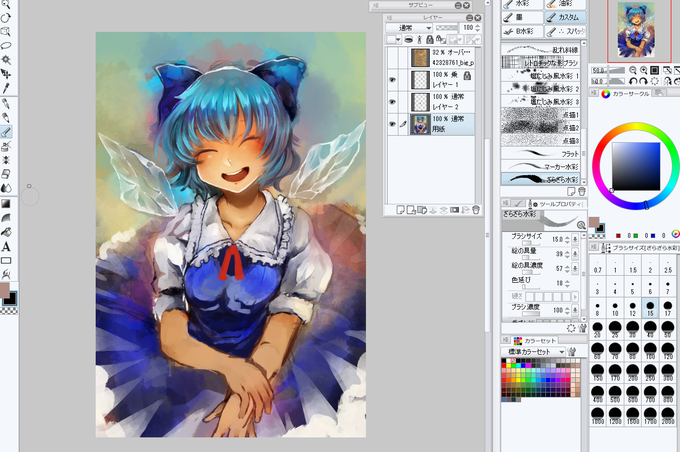Select the Airbrush tool
The width and height of the screenshot is (680, 452).
click(6, 146)
